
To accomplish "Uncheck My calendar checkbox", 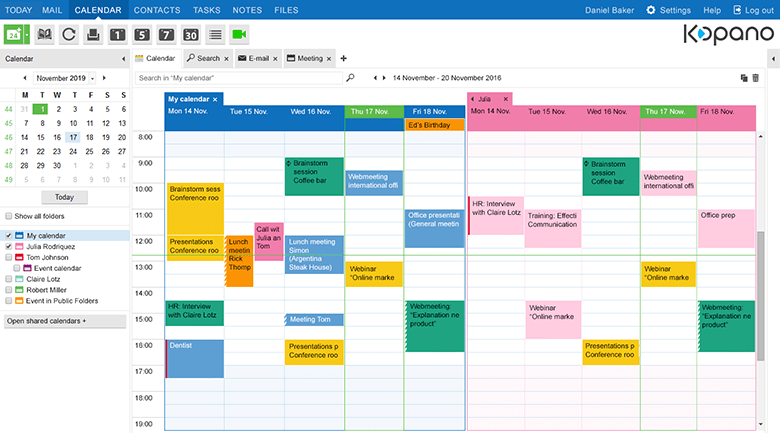I will click(x=8, y=235).
